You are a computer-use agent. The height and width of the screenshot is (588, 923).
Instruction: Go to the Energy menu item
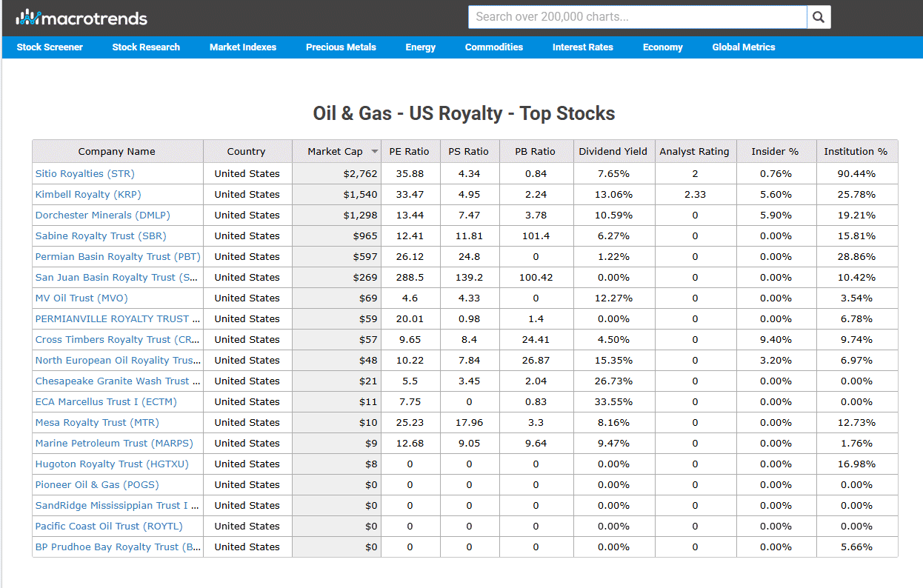[x=421, y=47]
